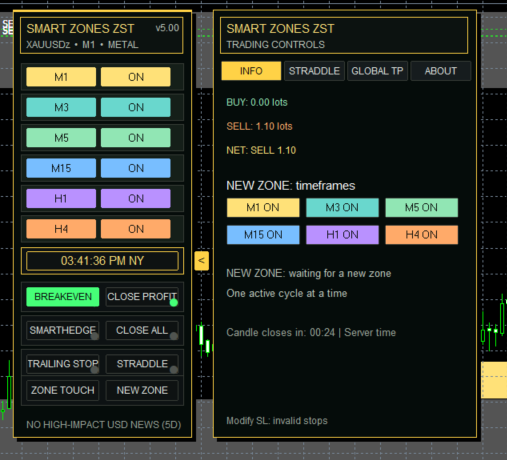Toggle the teal ON switch beside M3

[x=136, y=107]
